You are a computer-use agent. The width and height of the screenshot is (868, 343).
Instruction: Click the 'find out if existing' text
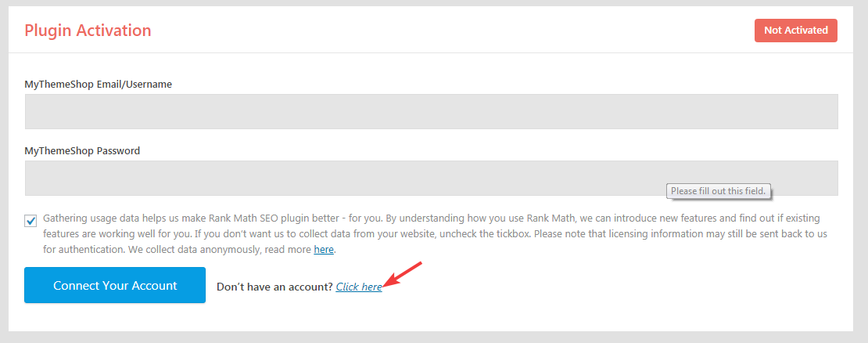tap(775, 218)
